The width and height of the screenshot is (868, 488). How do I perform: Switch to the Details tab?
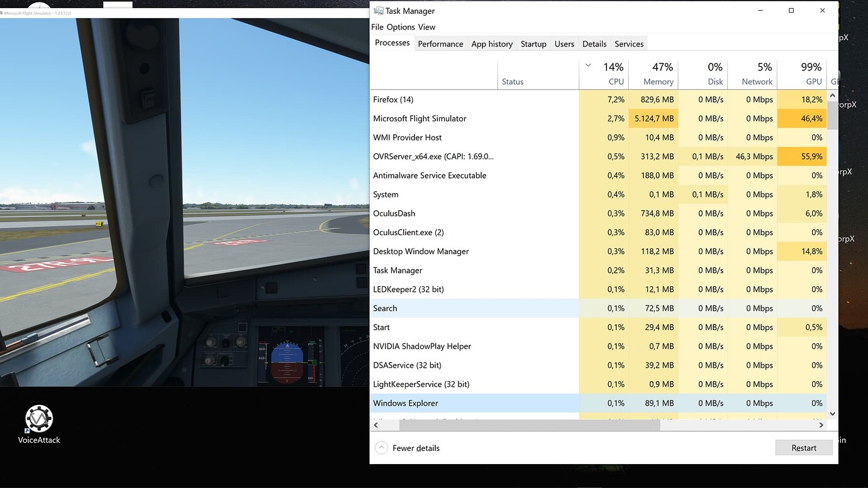click(x=594, y=43)
